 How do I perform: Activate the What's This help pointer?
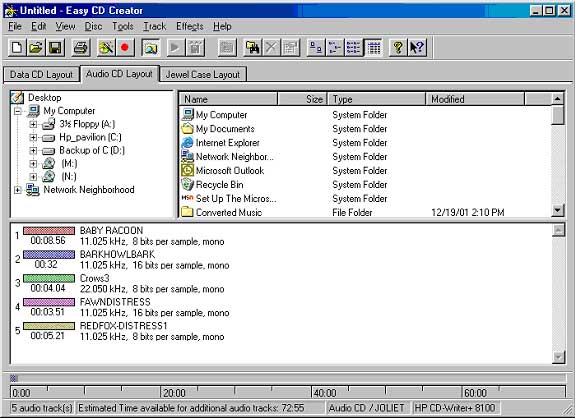coord(417,48)
